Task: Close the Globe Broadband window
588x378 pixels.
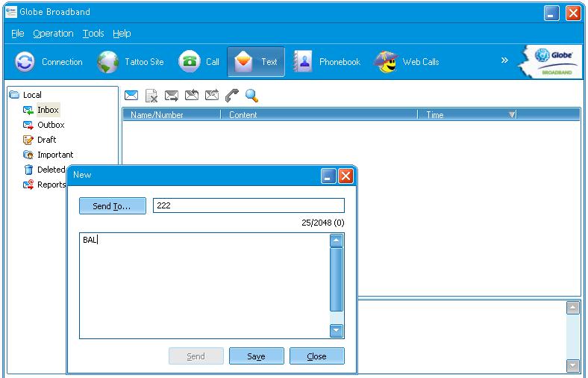Action: [573, 13]
